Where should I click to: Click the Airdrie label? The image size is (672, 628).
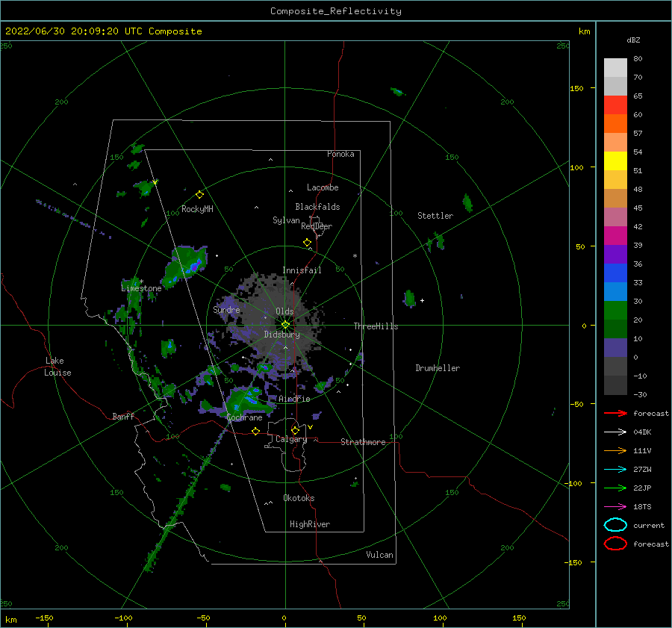[294, 399]
